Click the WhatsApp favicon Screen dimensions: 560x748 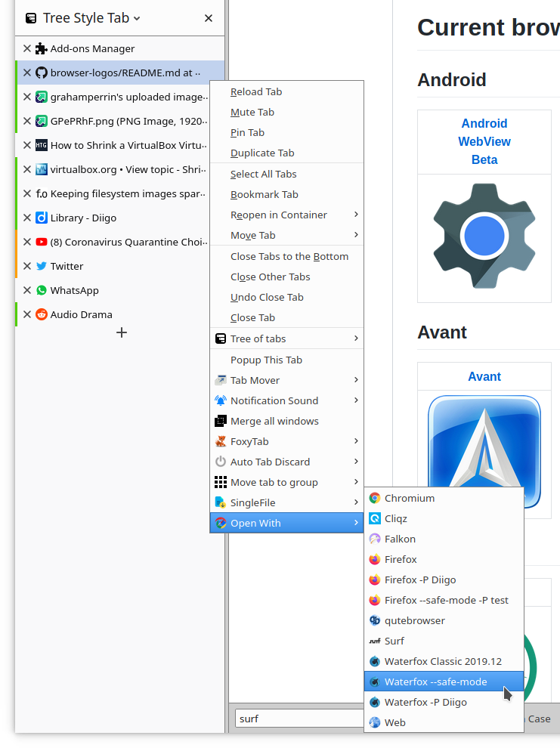[42, 291]
